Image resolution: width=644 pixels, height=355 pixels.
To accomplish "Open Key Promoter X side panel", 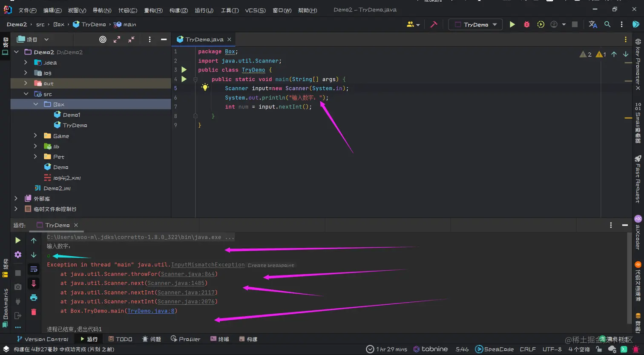I will tap(638, 64).
